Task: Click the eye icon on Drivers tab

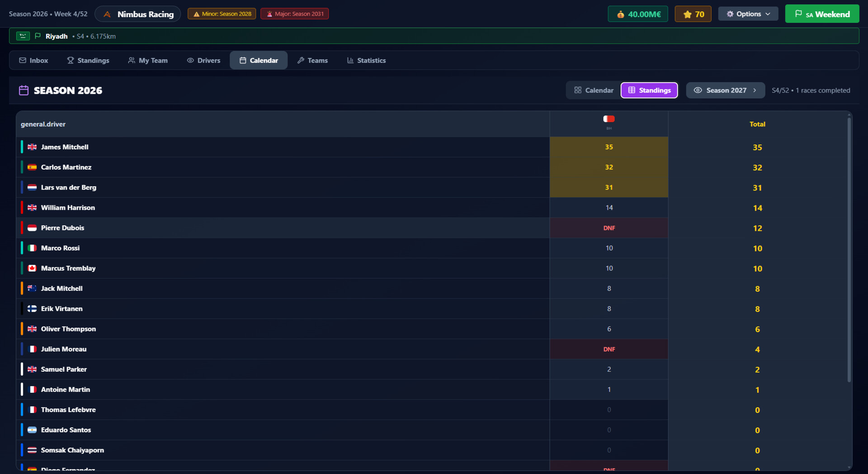Action: pos(191,60)
